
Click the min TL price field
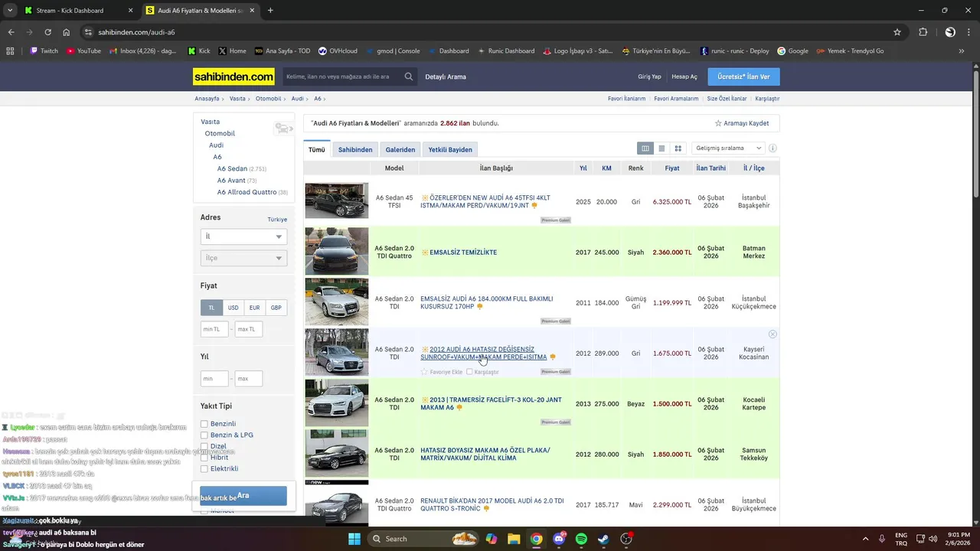coord(214,329)
